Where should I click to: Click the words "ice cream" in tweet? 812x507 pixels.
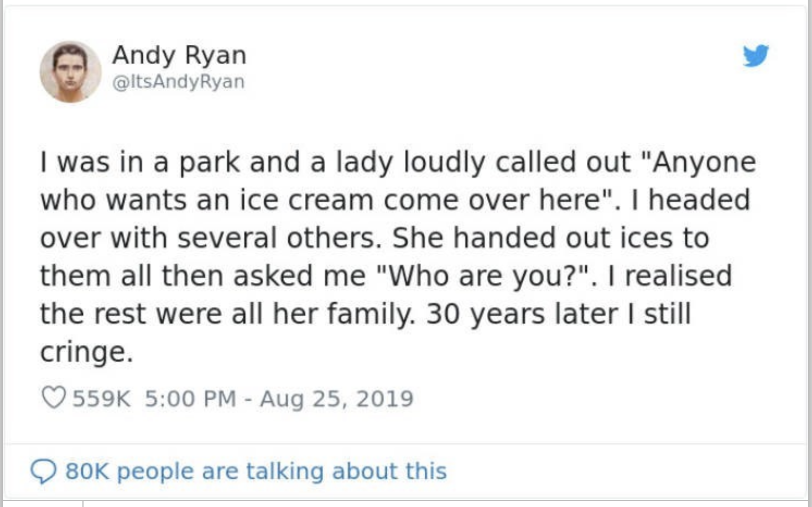[306, 200]
